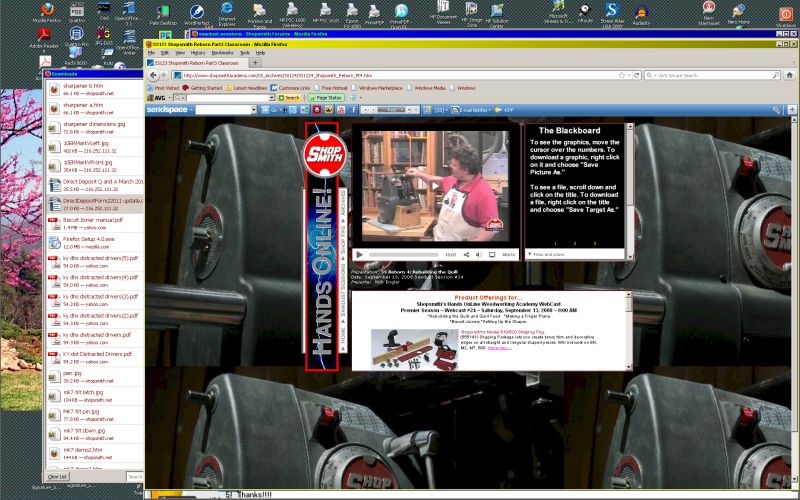
Task: Click the Clear List button in Downloads
Action: tap(57, 477)
